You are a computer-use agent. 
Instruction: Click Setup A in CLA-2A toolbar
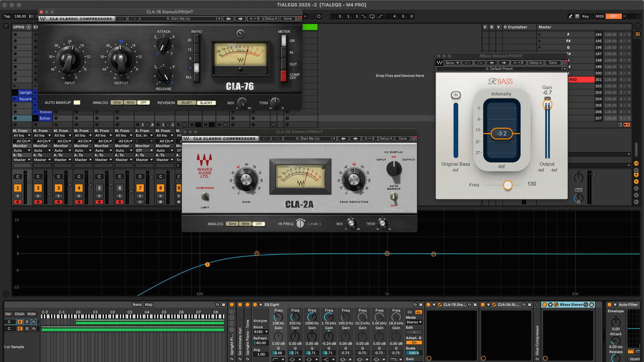[386, 138]
